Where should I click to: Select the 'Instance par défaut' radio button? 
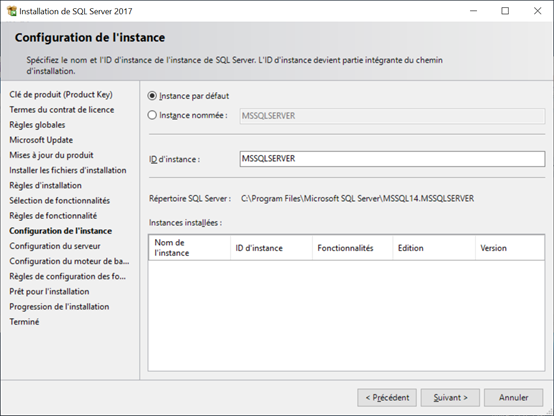tap(152, 96)
